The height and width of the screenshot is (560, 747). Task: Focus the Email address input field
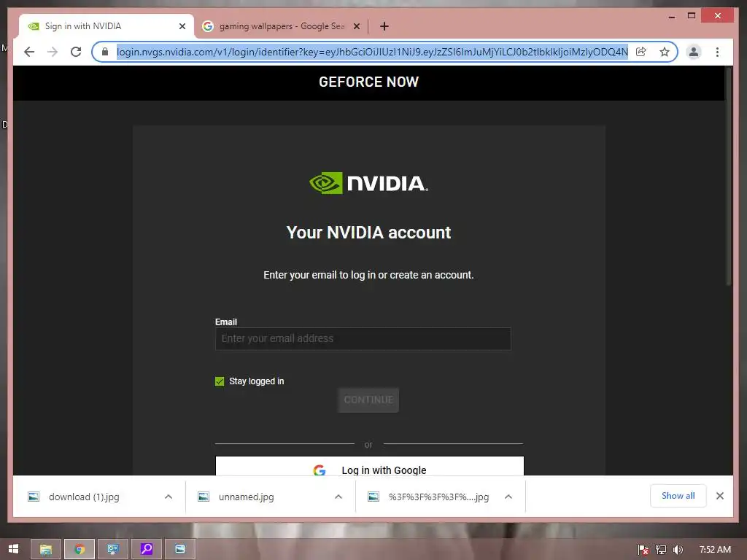(x=363, y=338)
